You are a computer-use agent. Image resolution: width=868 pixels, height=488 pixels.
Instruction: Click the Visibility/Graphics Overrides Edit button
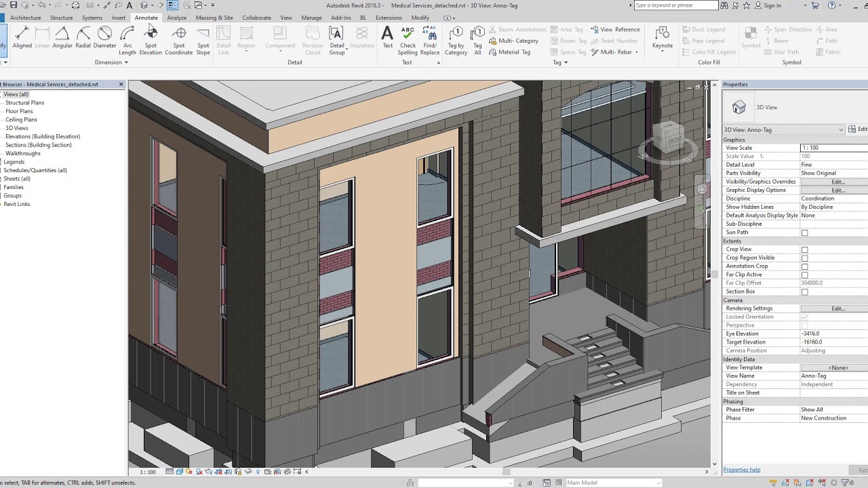(x=838, y=182)
